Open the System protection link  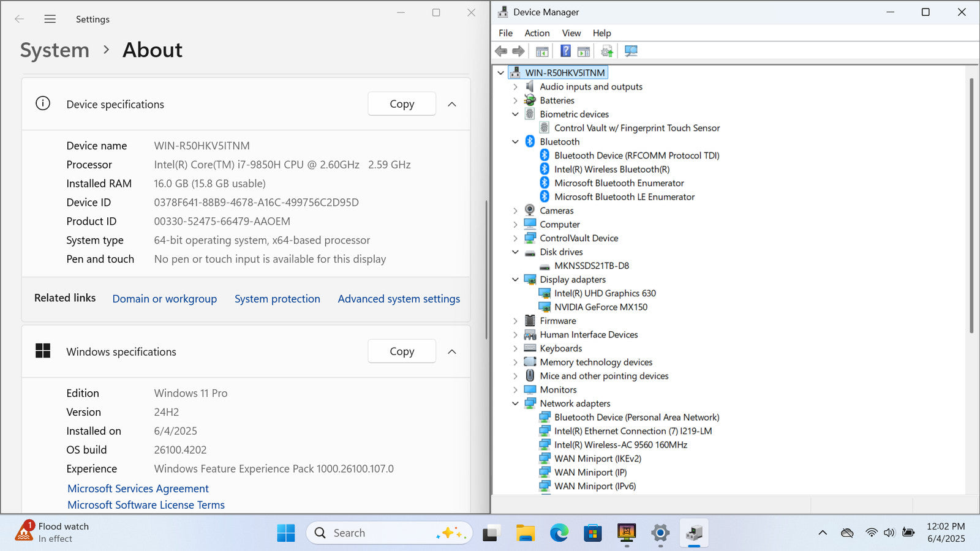tap(277, 299)
